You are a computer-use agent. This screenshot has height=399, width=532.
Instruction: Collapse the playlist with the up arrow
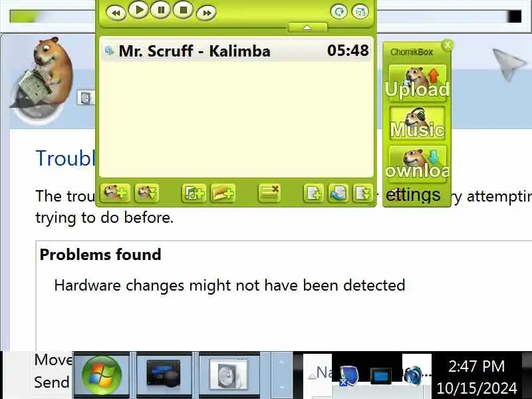point(307,27)
